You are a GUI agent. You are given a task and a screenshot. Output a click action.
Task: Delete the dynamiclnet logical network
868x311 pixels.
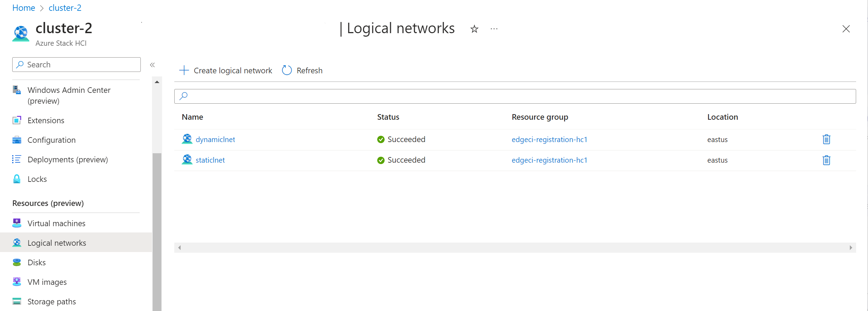[826, 139]
